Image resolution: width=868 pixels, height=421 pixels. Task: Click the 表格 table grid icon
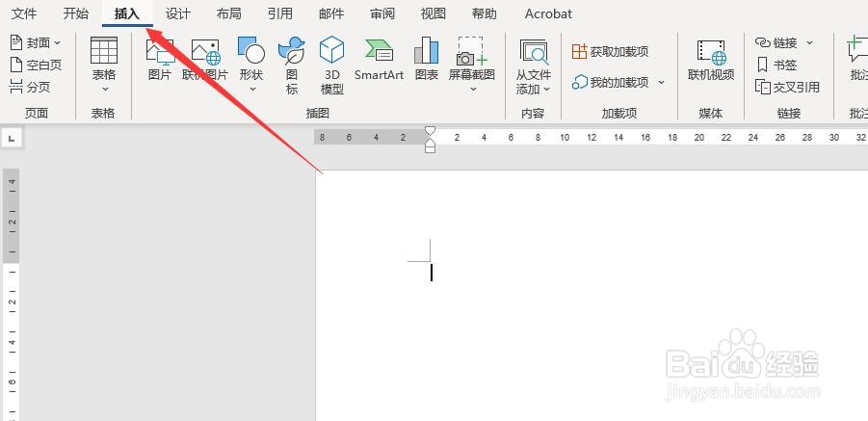point(104,50)
